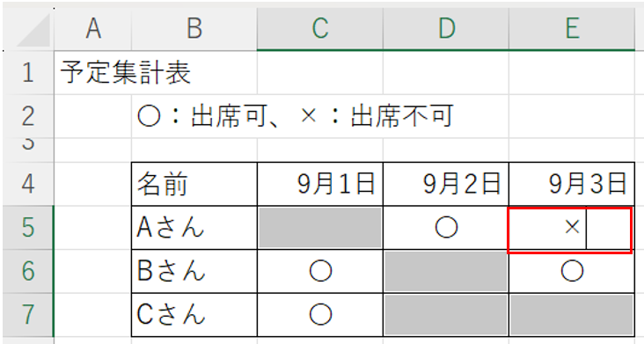Select row 7 header

pos(28,314)
